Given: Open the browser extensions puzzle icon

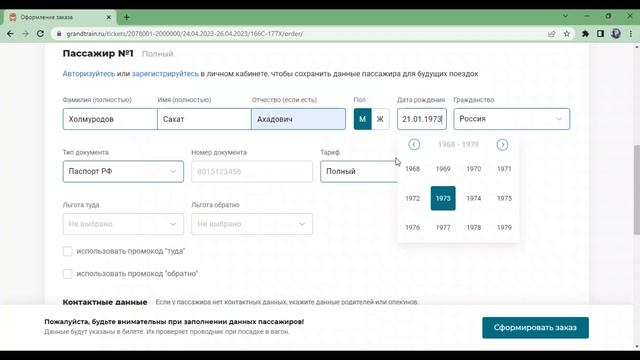Looking at the screenshot, I should (x=585, y=34).
